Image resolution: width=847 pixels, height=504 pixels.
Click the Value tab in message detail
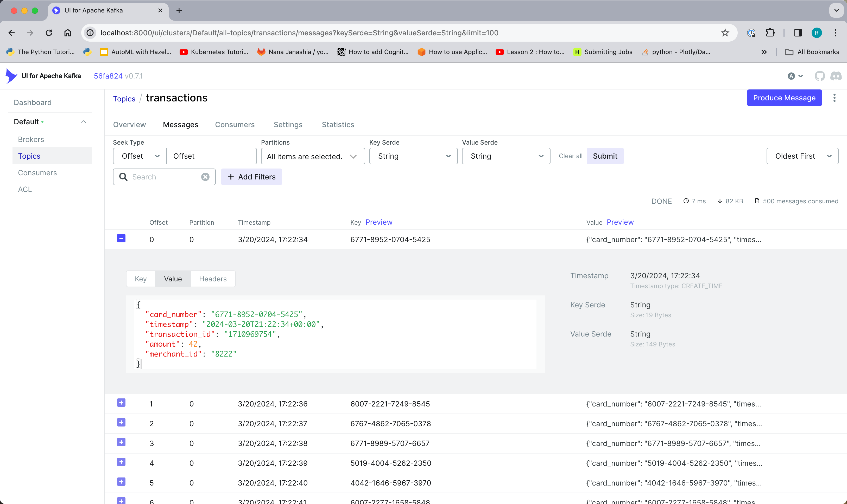click(x=172, y=279)
